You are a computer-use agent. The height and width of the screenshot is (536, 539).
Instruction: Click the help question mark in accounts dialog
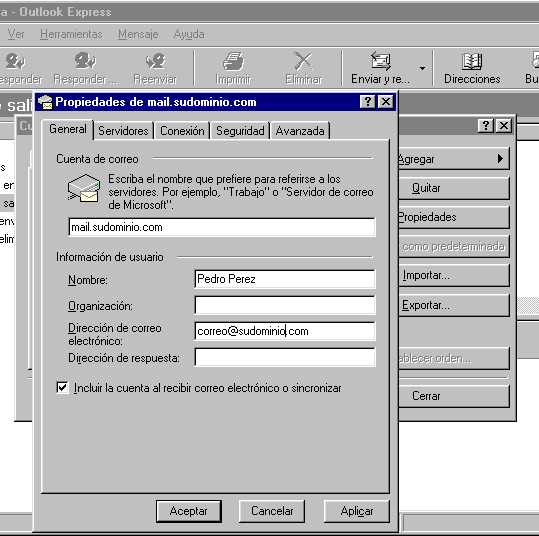[485, 125]
